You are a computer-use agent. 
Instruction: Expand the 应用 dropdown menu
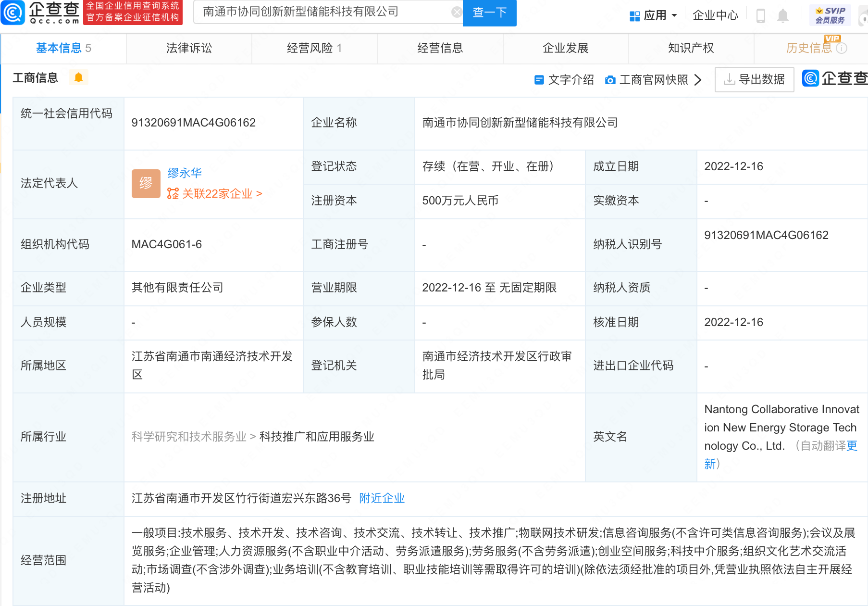point(654,16)
